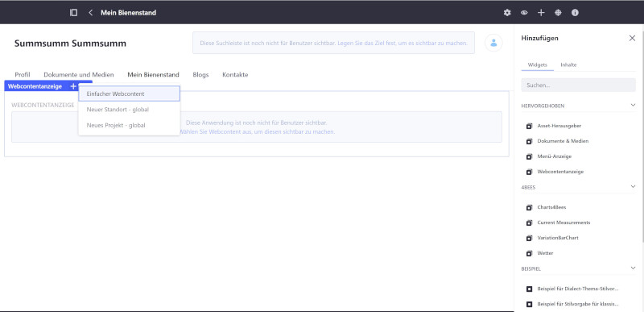Select Neuer Standort - global option

coord(129,110)
